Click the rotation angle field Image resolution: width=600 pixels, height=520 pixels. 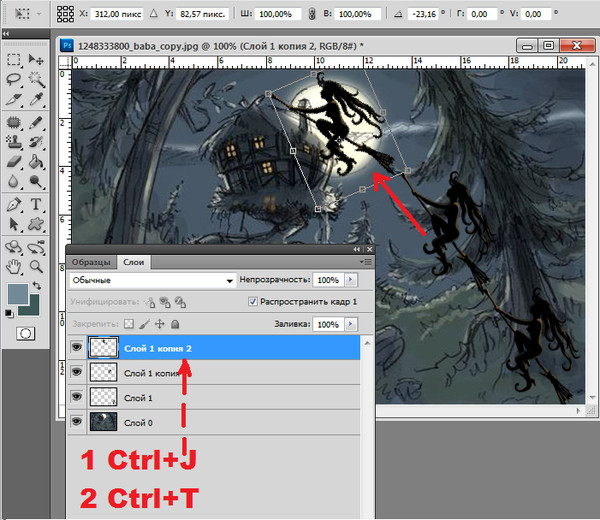424,14
